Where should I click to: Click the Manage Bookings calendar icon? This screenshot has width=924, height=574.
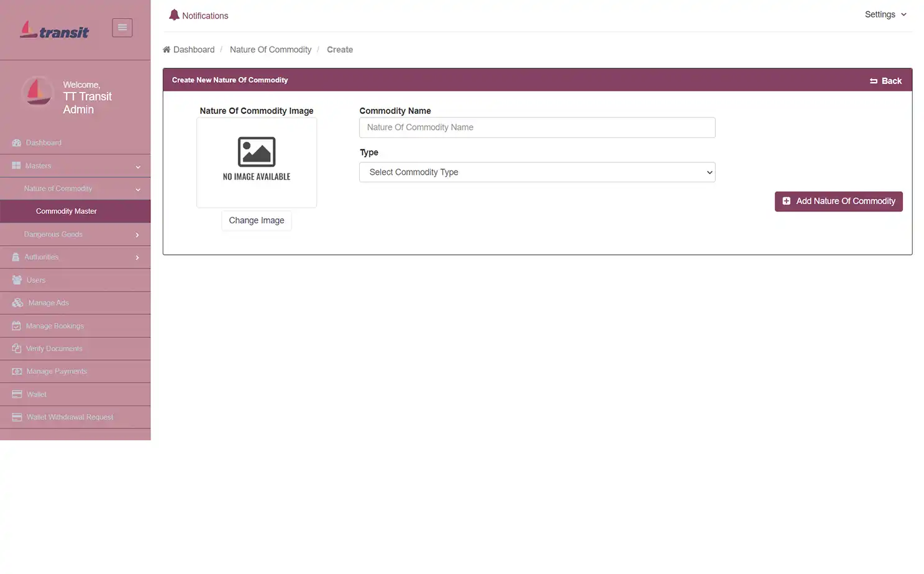pos(17,326)
